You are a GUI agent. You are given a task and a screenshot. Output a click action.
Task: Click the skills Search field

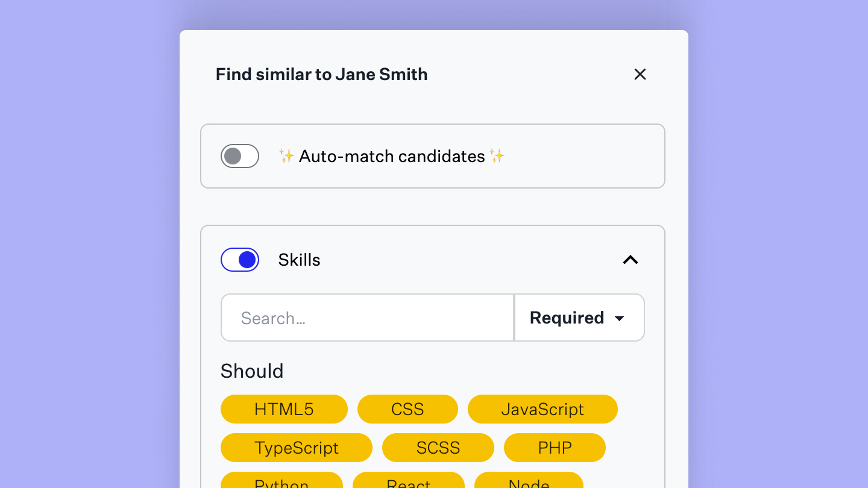coord(368,318)
